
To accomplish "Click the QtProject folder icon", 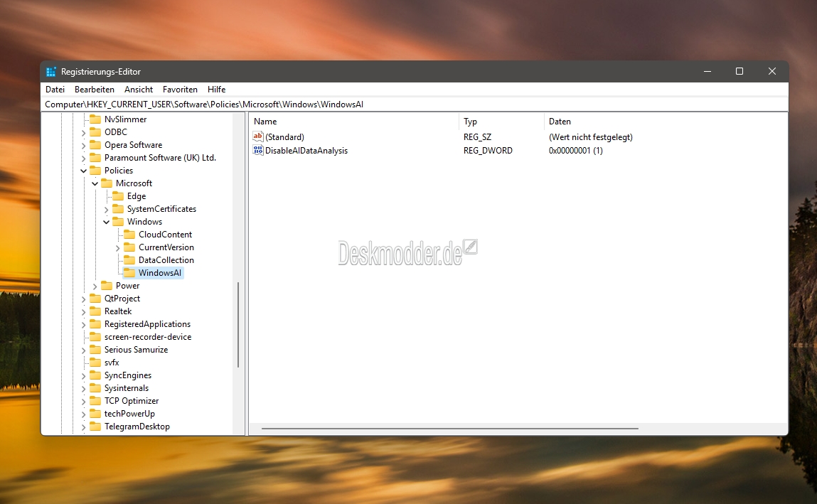I will pos(95,299).
